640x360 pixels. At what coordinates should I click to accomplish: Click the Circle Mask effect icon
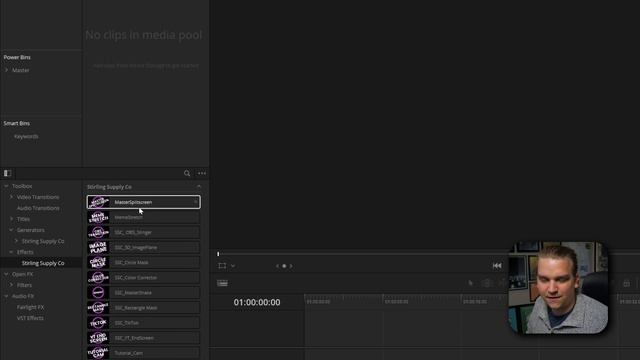click(98, 262)
